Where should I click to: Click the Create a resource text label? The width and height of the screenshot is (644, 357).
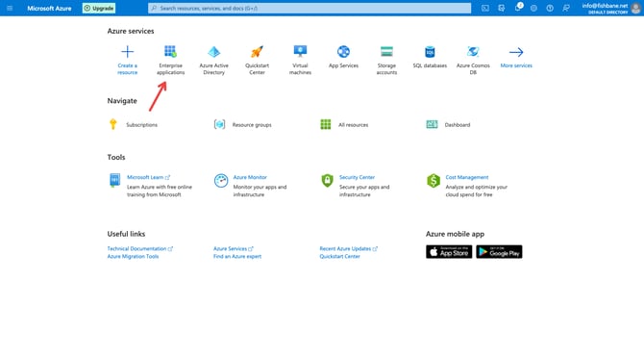pos(127,69)
